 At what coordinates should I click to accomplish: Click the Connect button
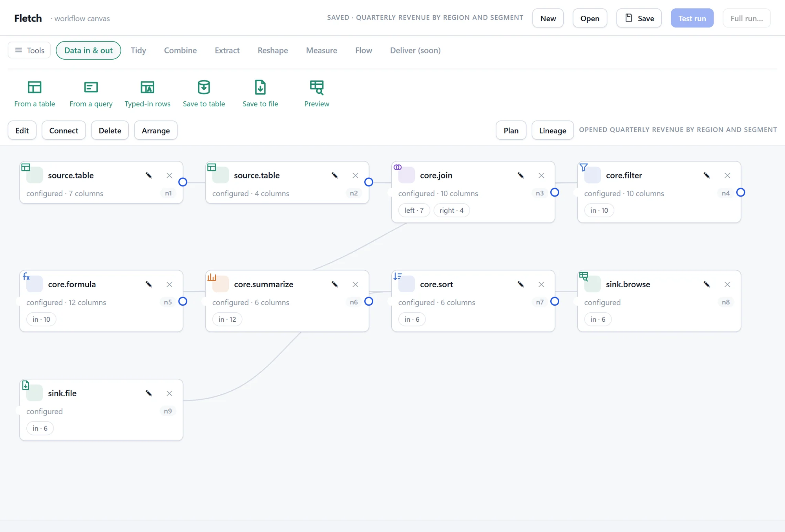(64, 130)
